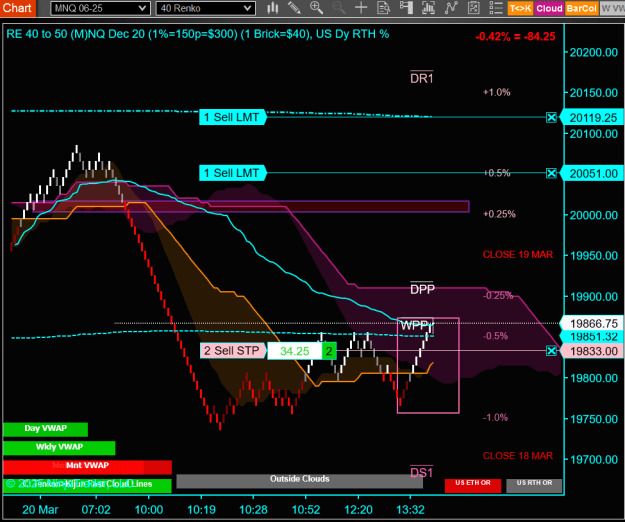
Task: Click the 20200.00 price axis label
Action: tap(594, 53)
